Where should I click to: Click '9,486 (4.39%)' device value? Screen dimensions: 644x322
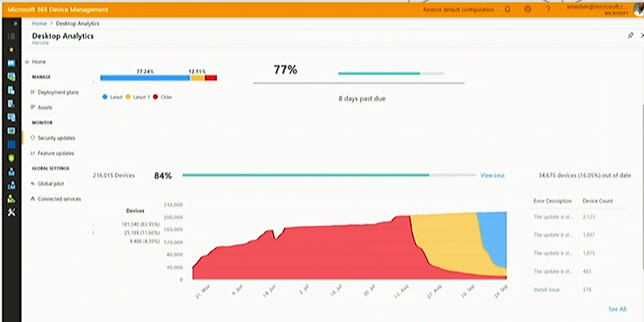[144, 241]
